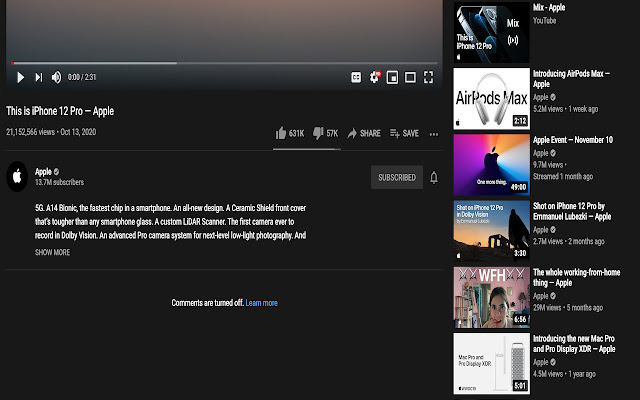The width and height of the screenshot is (640, 400).
Task: Open the WFH video thumbnail
Action: point(491,297)
